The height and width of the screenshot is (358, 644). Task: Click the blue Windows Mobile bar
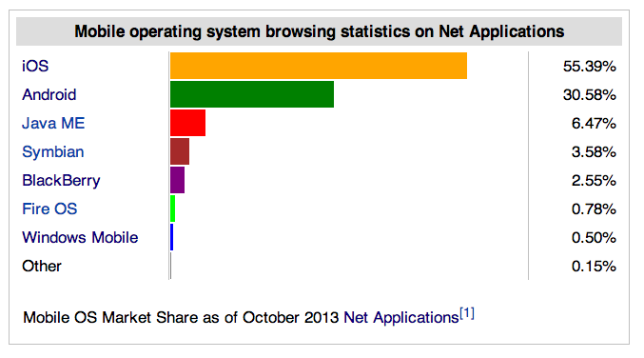(x=171, y=237)
